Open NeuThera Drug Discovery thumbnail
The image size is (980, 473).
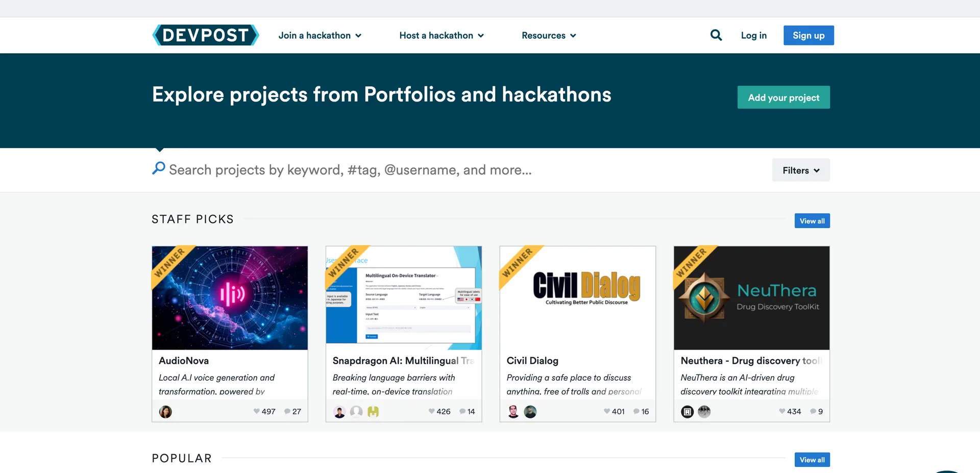click(752, 298)
